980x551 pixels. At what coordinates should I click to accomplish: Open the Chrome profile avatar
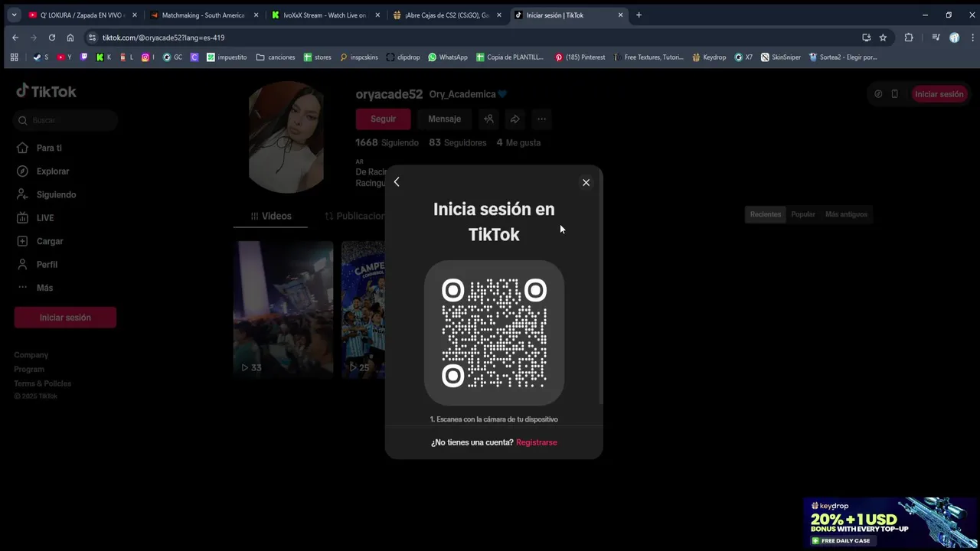[x=954, y=37]
